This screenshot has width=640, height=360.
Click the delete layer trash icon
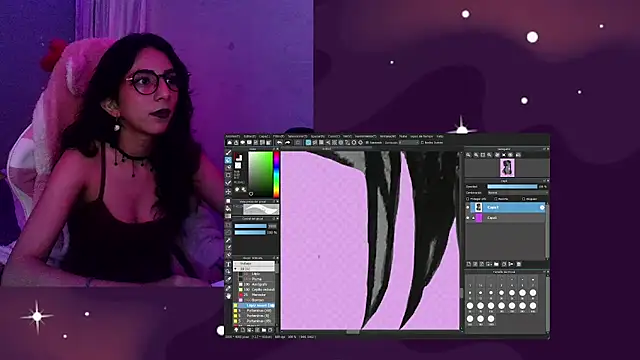519,264
